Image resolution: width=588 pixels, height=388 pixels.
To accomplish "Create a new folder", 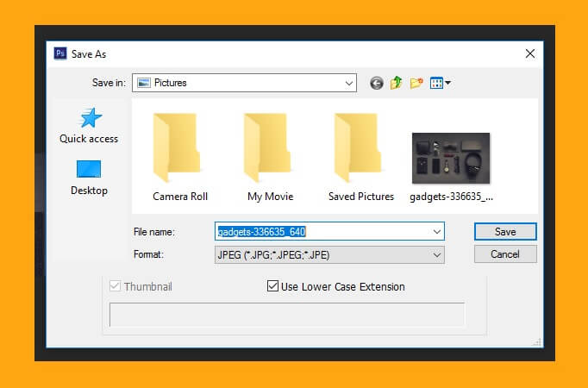I will (416, 83).
